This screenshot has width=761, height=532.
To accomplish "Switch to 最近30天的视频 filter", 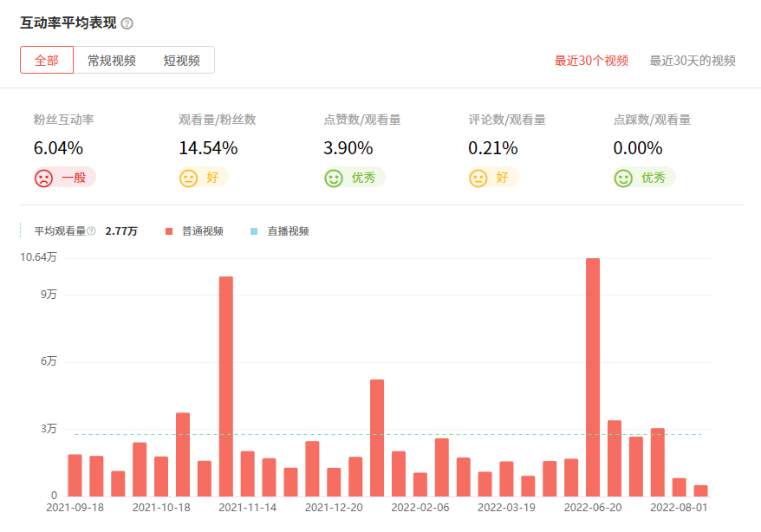I will coord(693,61).
